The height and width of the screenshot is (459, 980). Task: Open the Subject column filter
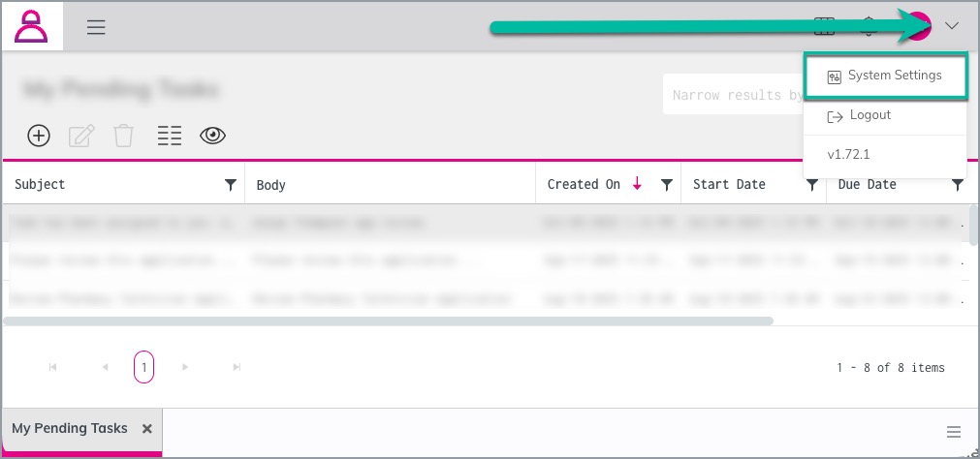231,185
